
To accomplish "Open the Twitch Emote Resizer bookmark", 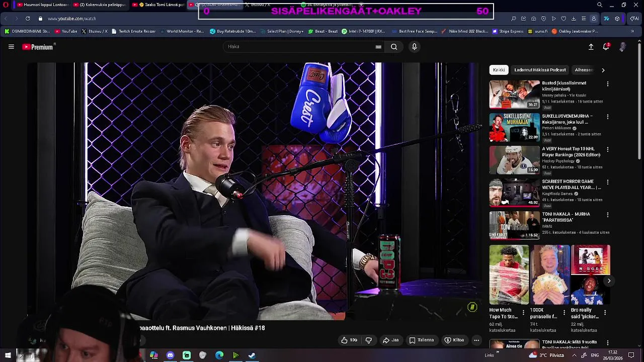I will point(133,31).
